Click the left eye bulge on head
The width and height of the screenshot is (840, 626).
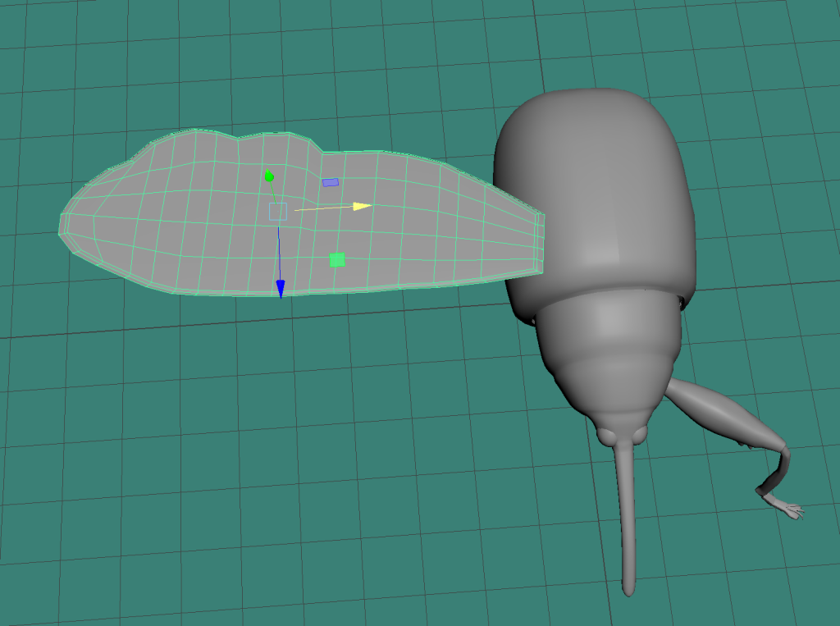click(607, 436)
